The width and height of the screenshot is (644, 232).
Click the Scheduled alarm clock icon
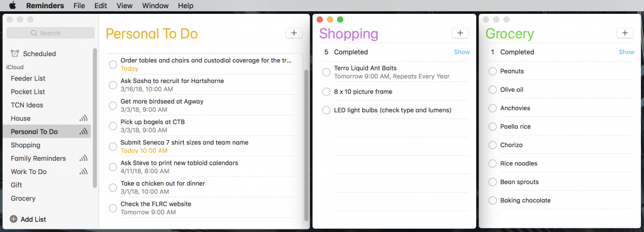pyautogui.click(x=15, y=53)
